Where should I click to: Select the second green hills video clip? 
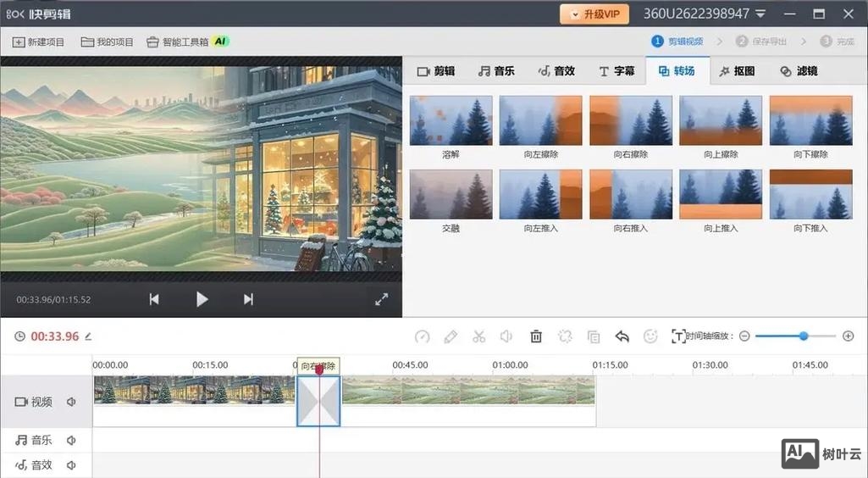point(468,390)
